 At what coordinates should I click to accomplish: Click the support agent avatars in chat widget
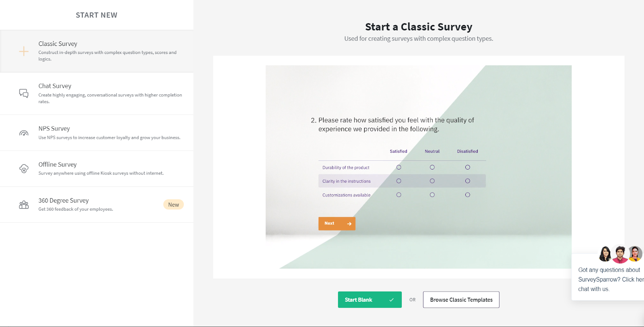tap(620, 254)
